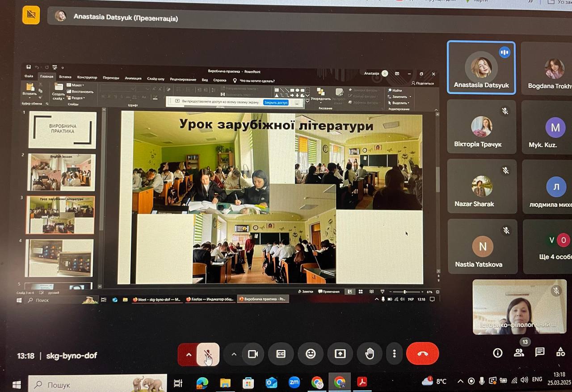572x392 pixels.
Task: Click the present screen button
Action: (x=340, y=354)
